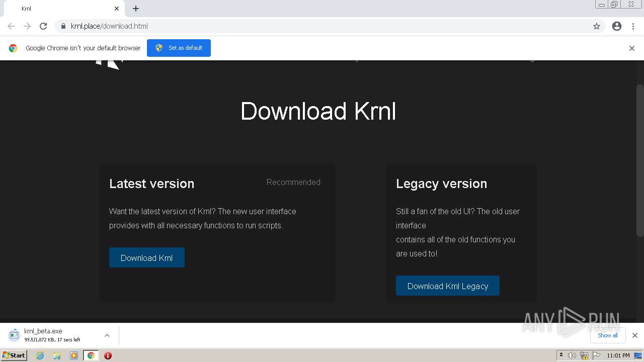644x362 pixels.
Task: Open the volume speaker tray icon
Action: pos(572,355)
